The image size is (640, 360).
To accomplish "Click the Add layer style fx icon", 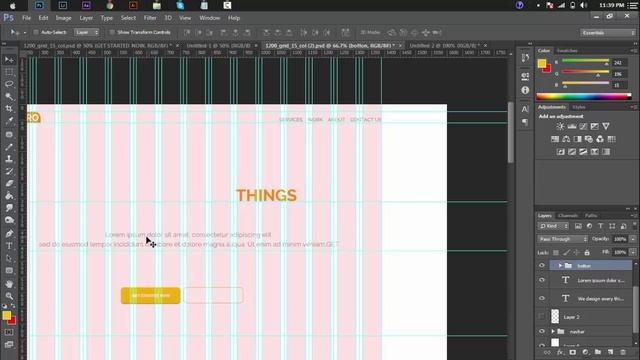I will pyautogui.click(x=560, y=352).
